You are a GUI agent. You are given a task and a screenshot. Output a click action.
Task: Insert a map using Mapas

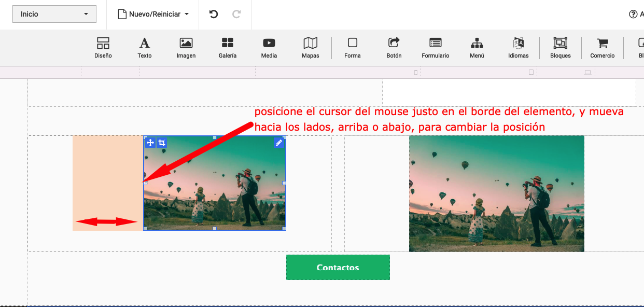311,48
